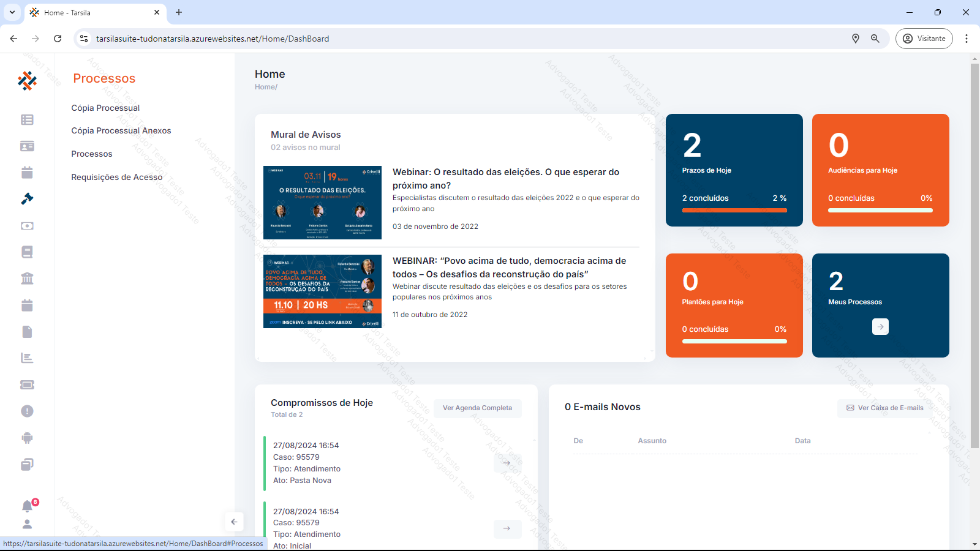Open the Android robot sidebar icon
The width and height of the screenshot is (980, 551).
27,438
